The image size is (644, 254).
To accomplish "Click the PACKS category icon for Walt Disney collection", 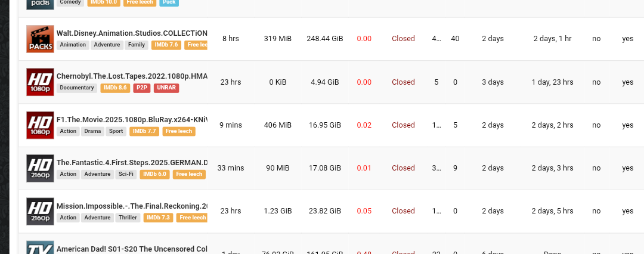I will (x=41, y=39).
